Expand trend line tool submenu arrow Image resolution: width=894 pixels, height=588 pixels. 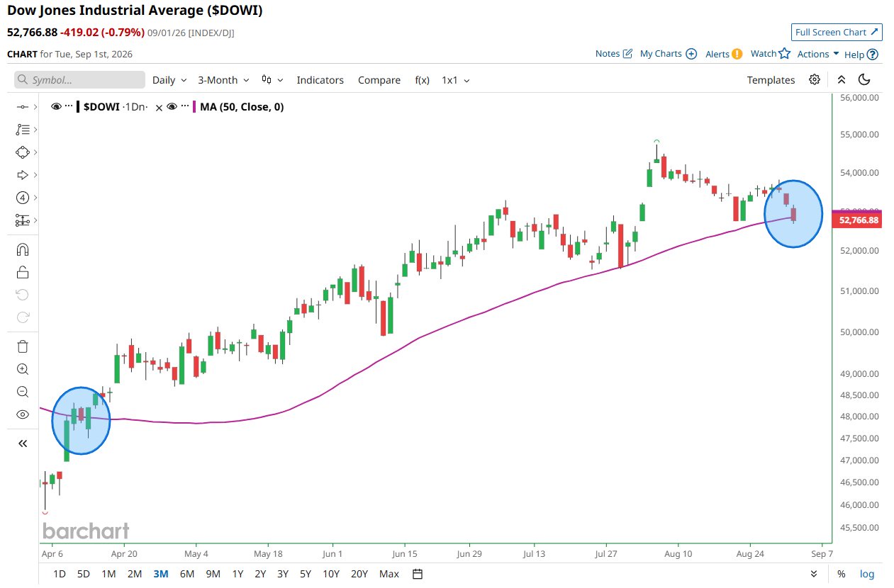click(x=35, y=107)
